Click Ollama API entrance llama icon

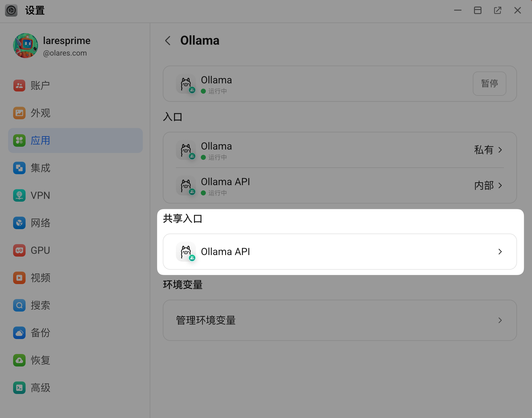click(x=186, y=185)
